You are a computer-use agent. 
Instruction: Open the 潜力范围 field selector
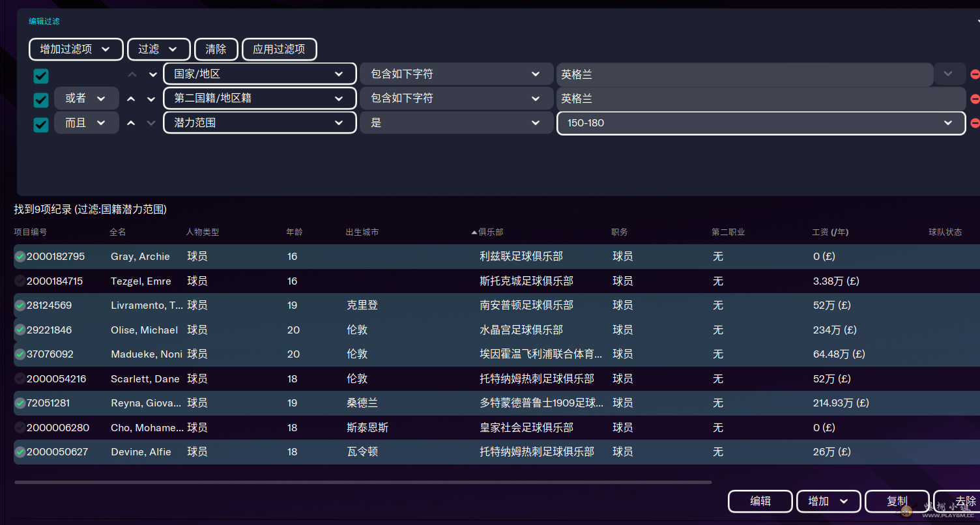[260, 122]
